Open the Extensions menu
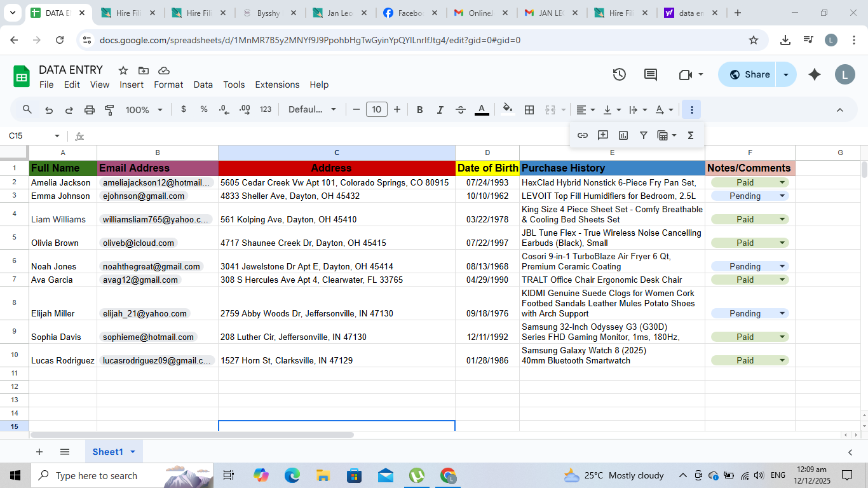The width and height of the screenshot is (868, 488). (277, 85)
